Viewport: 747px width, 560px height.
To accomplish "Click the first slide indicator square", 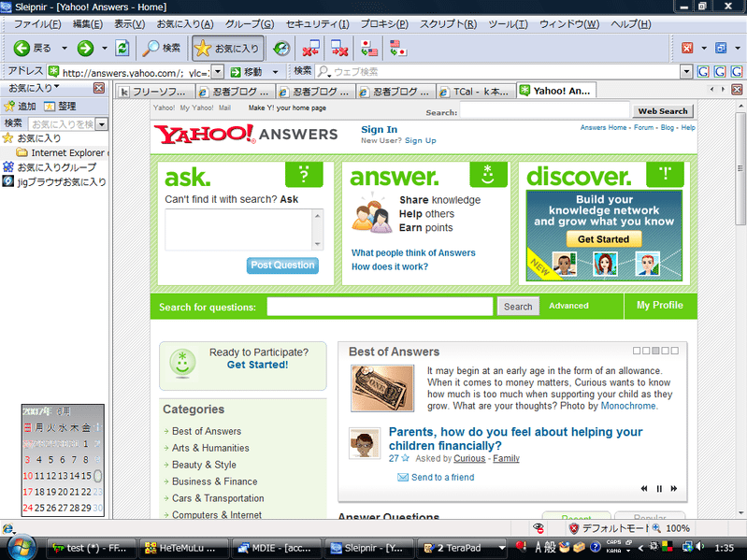I will [637, 351].
